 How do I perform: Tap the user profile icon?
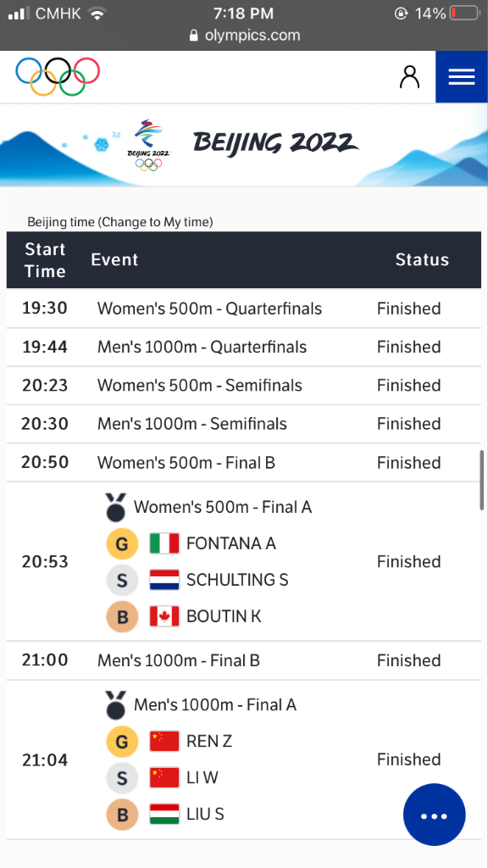click(x=409, y=77)
